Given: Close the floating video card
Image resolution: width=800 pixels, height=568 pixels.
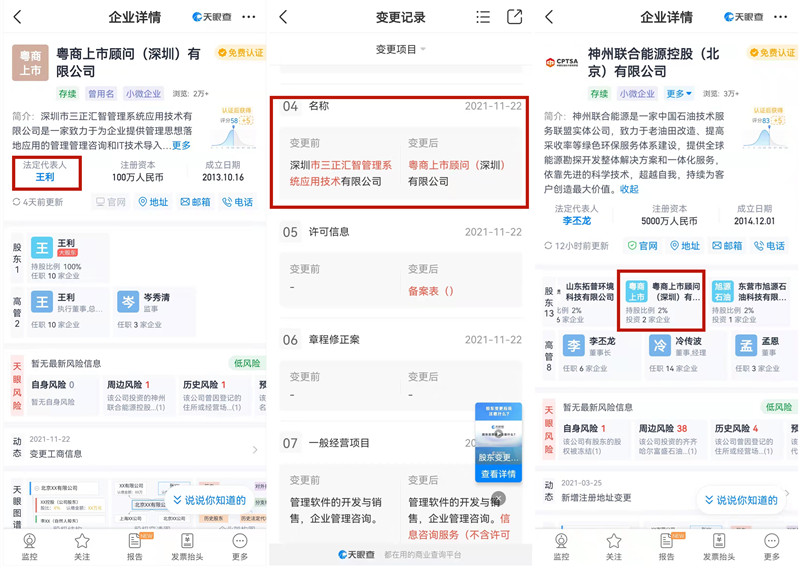Looking at the screenshot, I should pyautogui.click(x=499, y=498).
